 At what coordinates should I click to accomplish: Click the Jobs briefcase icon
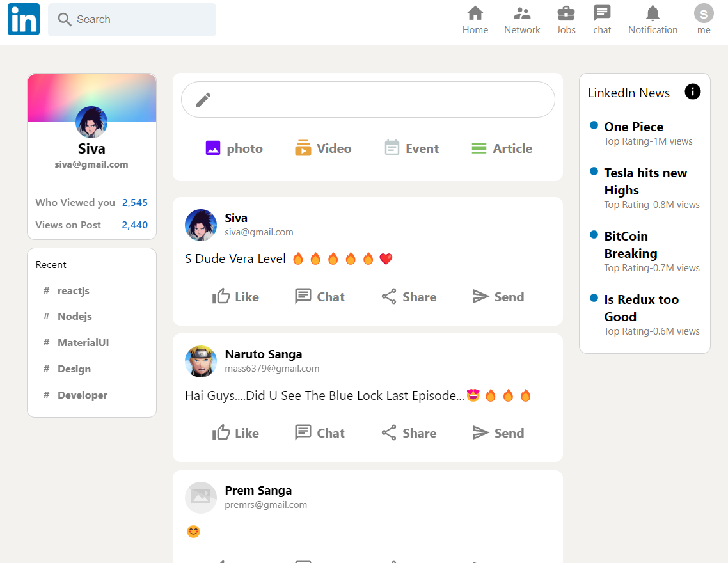pyautogui.click(x=566, y=13)
